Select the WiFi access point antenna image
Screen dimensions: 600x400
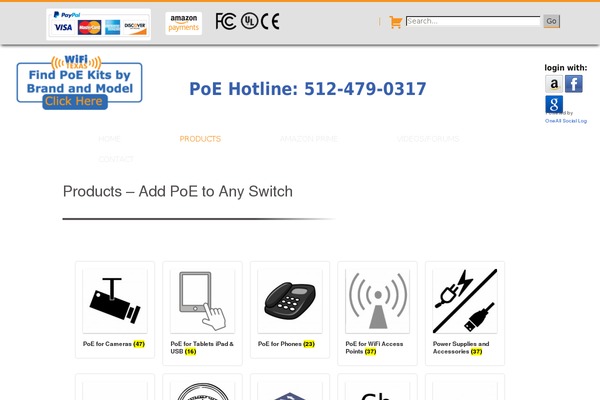coord(377,300)
